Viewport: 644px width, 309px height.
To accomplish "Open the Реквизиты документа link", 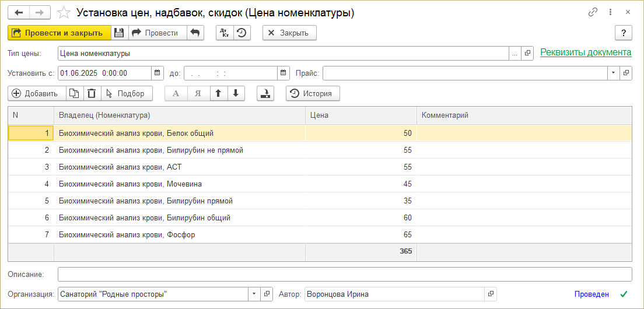I will [x=586, y=52].
